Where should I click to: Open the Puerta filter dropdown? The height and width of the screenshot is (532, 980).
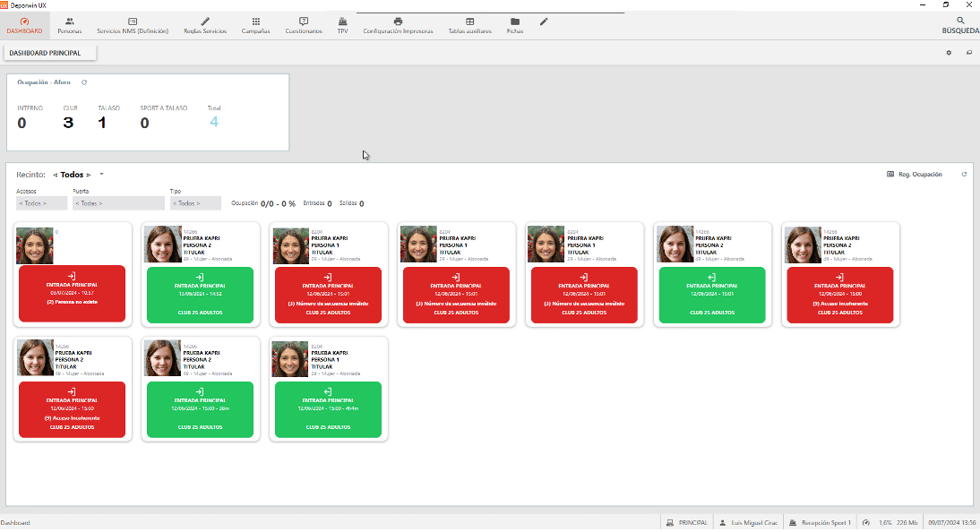click(118, 203)
